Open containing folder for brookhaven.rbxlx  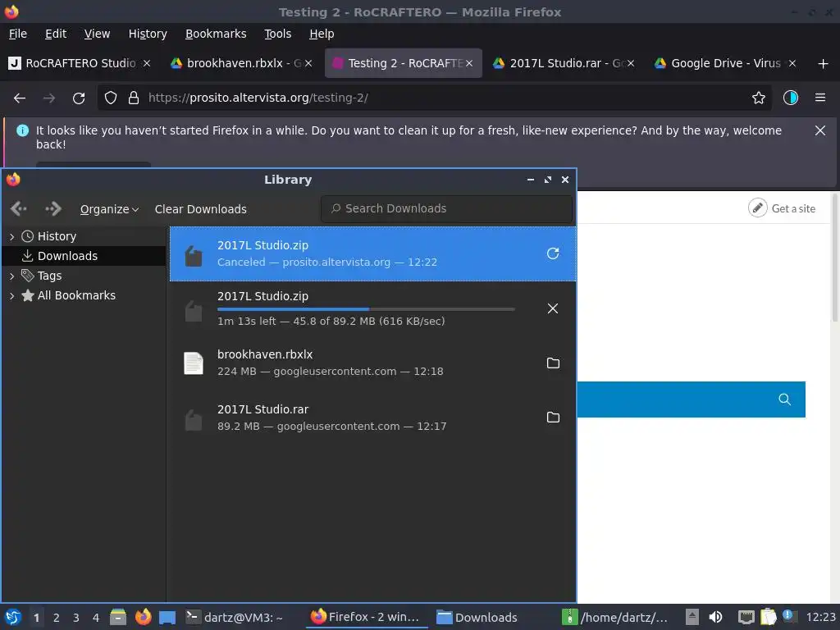(x=553, y=363)
